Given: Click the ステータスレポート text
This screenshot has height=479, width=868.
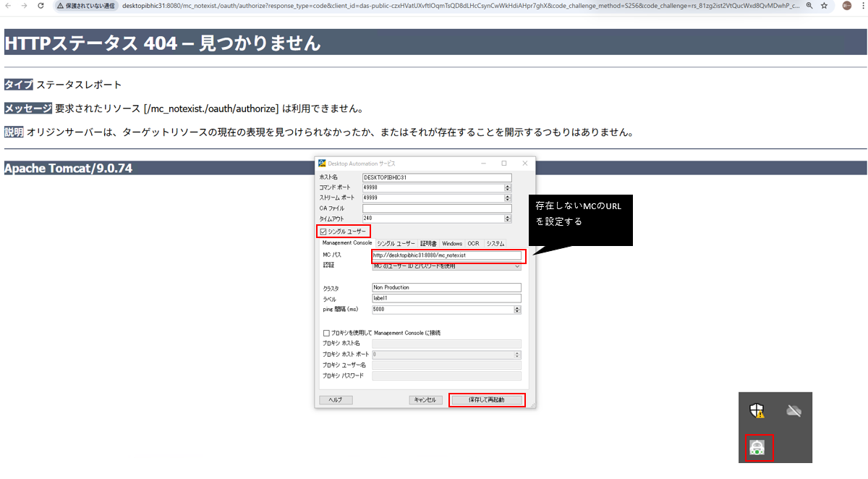Looking at the screenshot, I should coord(79,85).
